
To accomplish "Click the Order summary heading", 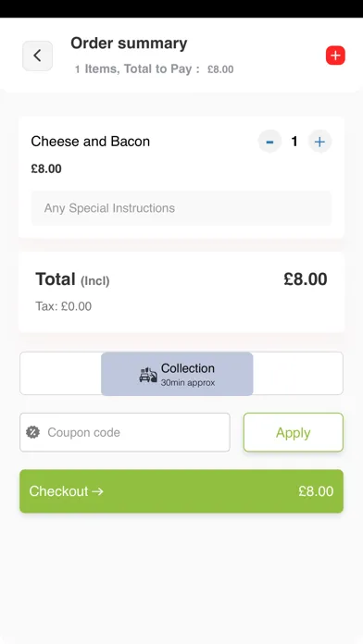I will [x=129, y=43].
